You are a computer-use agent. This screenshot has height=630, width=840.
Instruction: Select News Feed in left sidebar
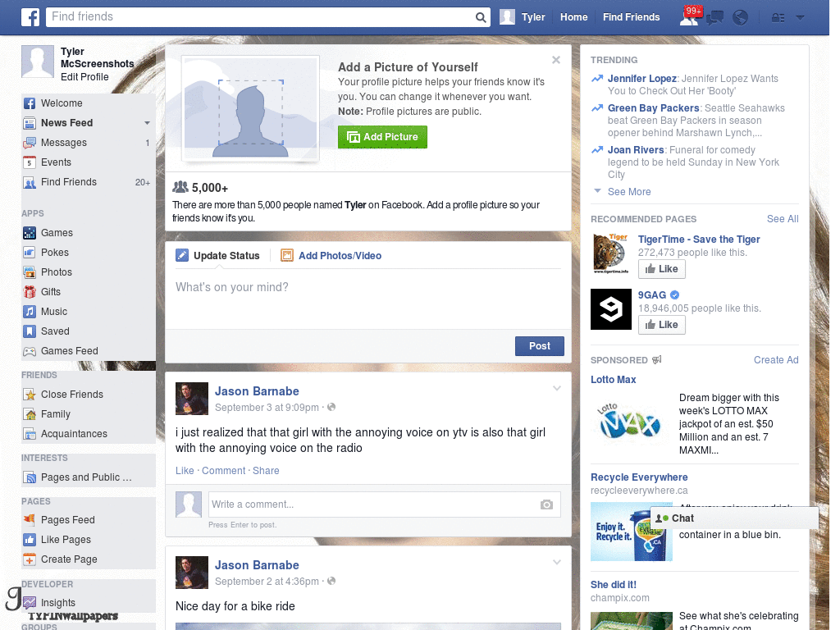click(x=67, y=123)
